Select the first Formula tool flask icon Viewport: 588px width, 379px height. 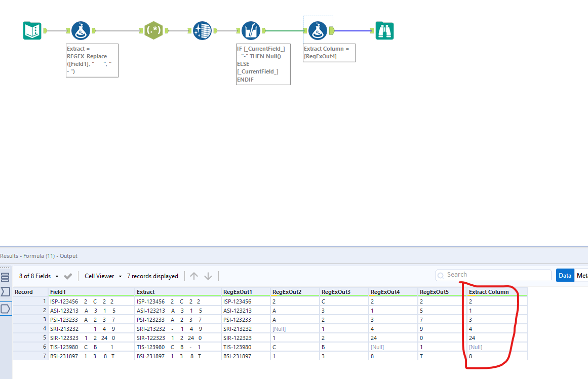pyautogui.click(x=81, y=30)
